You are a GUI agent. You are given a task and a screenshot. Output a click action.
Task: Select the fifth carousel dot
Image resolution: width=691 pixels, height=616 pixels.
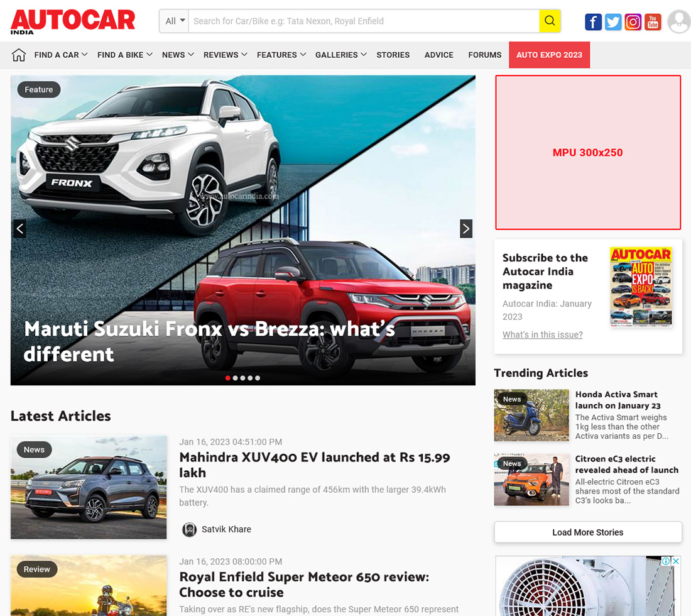pos(258,378)
